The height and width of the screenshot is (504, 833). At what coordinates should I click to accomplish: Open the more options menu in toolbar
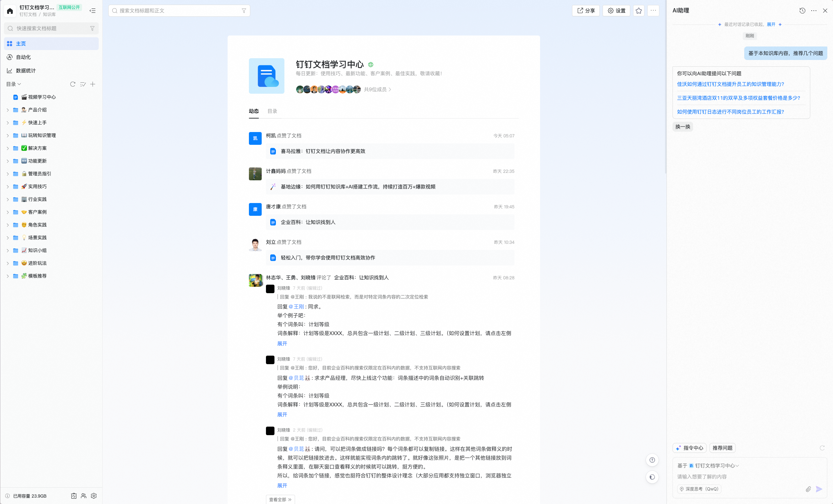[x=653, y=11]
